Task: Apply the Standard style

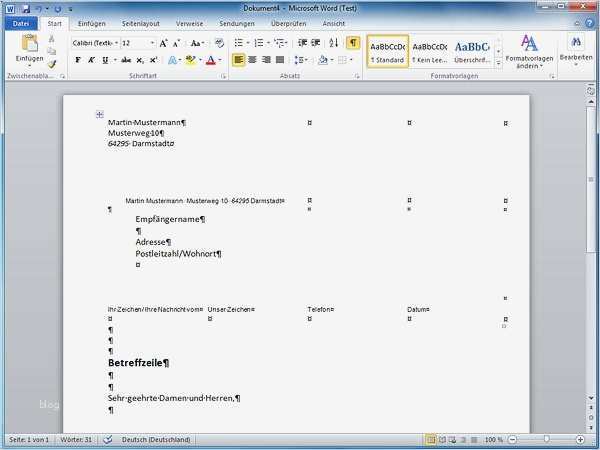Action: pyautogui.click(x=387, y=52)
